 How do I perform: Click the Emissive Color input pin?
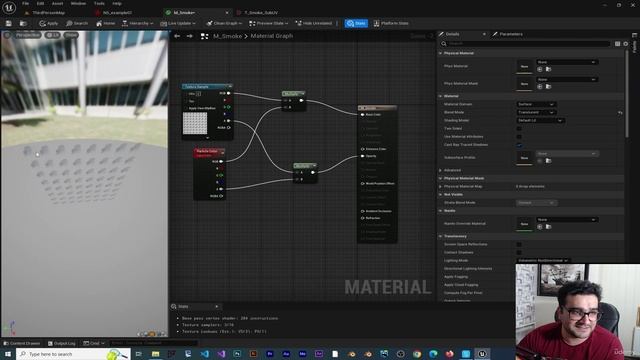click(x=362, y=149)
